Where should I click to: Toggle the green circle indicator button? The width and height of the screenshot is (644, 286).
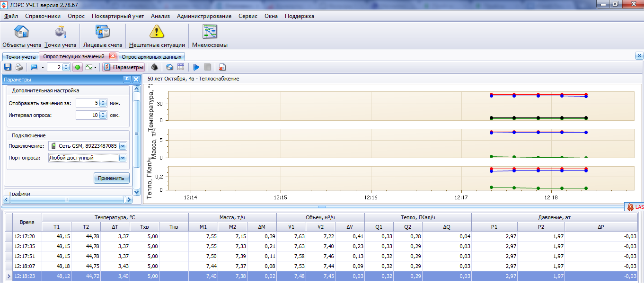(x=78, y=67)
